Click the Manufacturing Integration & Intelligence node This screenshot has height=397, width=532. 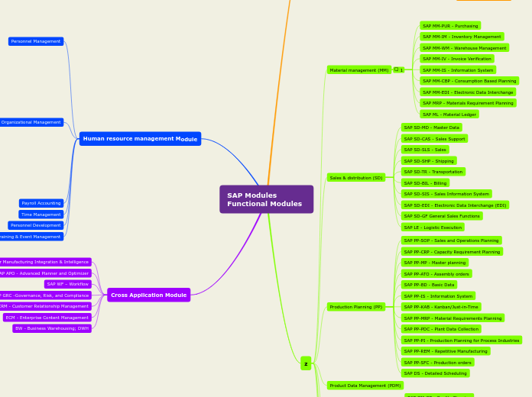tap(45, 262)
